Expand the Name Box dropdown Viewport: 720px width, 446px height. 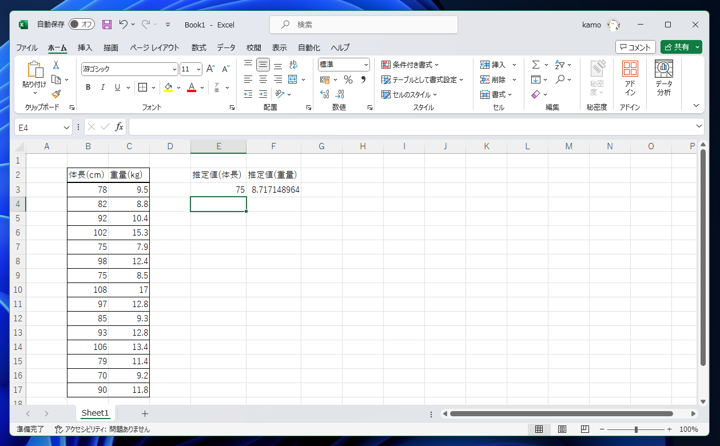click(67, 127)
